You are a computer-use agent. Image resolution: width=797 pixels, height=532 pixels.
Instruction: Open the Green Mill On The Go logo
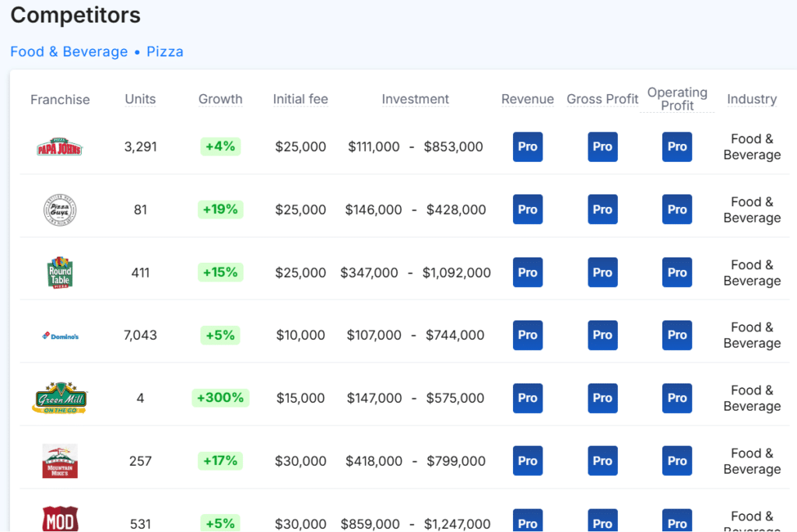pos(60,398)
